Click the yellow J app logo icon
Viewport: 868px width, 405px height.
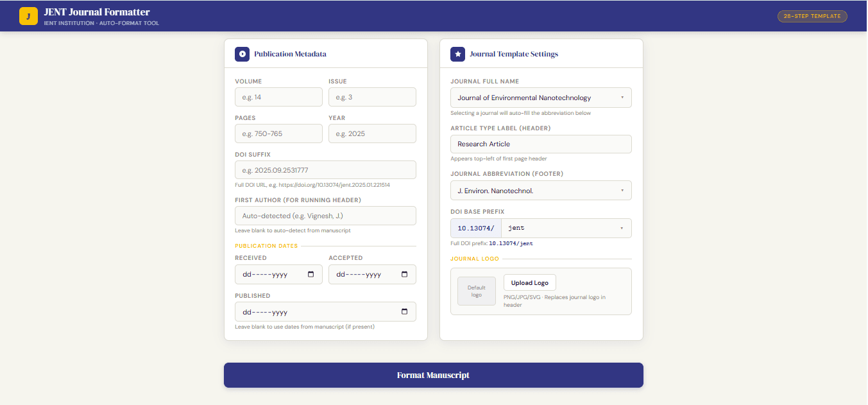(28, 16)
